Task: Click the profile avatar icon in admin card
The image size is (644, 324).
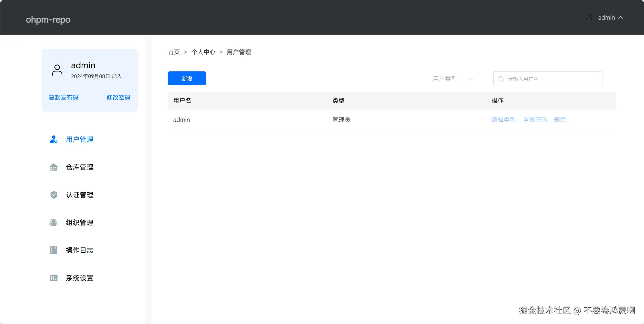Action: click(x=57, y=70)
